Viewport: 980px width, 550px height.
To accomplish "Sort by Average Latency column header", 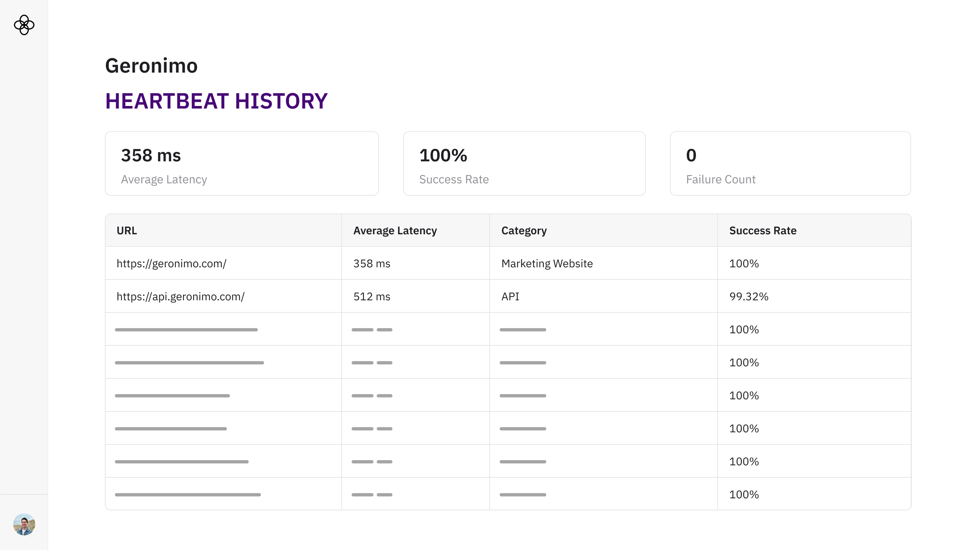I will coord(395,231).
